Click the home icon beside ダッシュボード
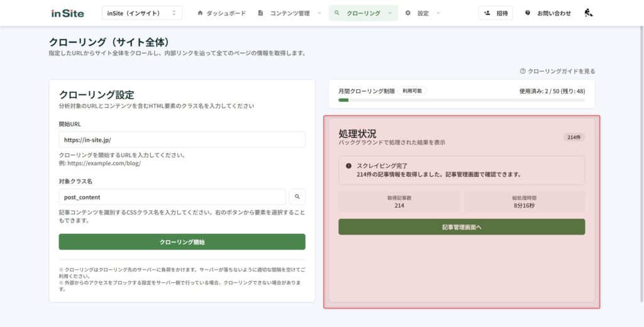The width and height of the screenshot is (644, 327). pyautogui.click(x=200, y=13)
